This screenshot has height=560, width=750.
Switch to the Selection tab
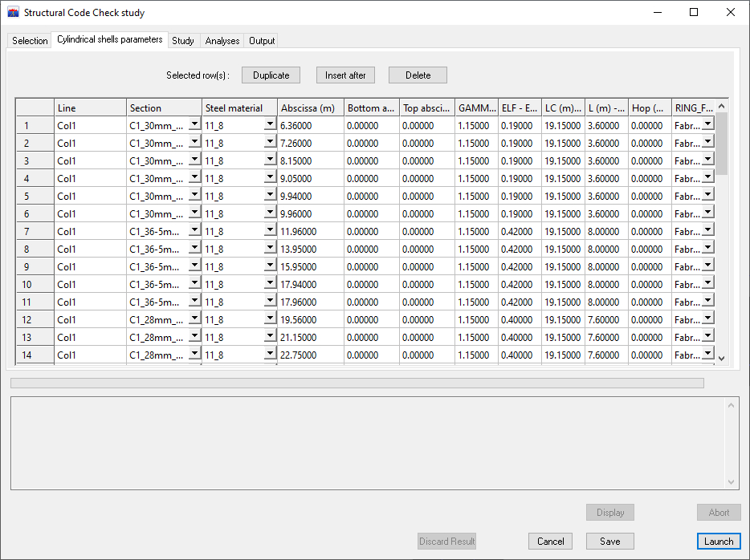coord(30,41)
